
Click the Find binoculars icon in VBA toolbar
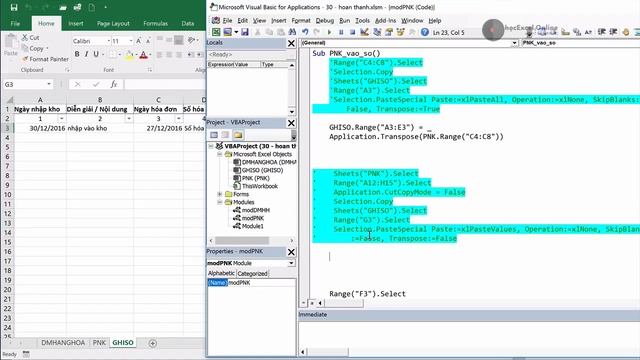pos(292,32)
